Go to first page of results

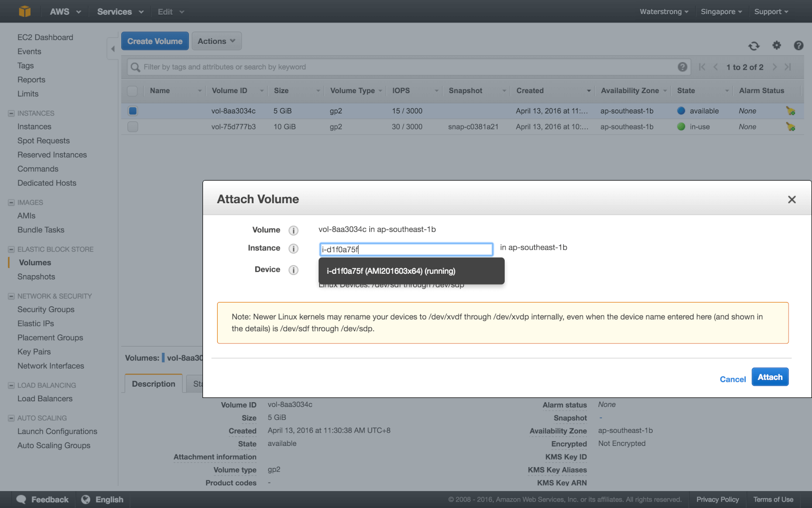702,67
